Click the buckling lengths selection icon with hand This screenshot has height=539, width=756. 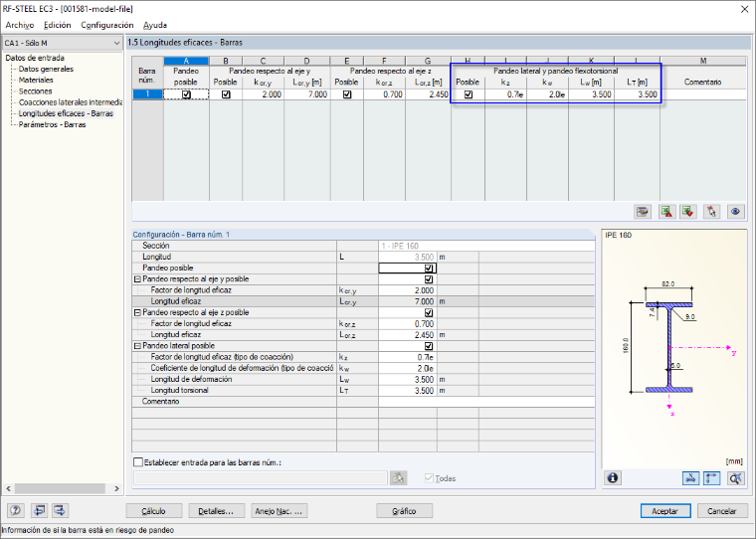tap(643, 211)
